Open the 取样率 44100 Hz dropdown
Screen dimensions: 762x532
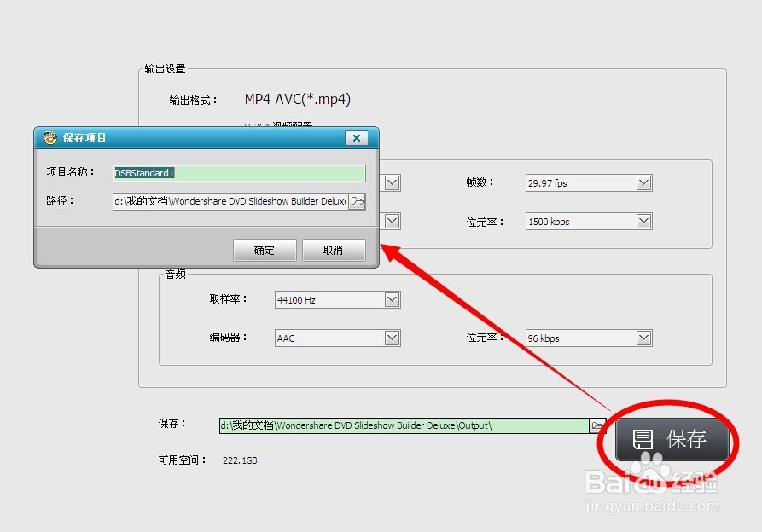392,299
